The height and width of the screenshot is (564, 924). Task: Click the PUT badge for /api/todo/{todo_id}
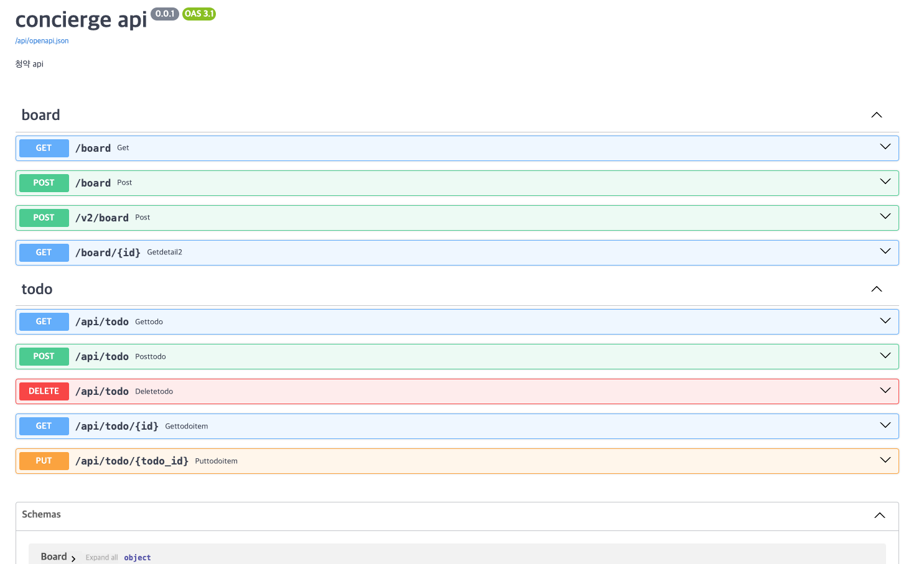point(44,461)
